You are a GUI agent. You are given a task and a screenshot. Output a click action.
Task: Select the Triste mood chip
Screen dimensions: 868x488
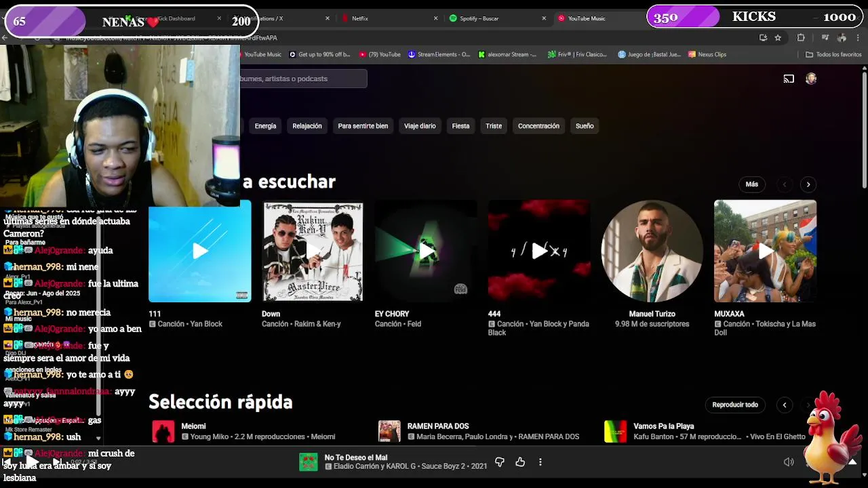pyautogui.click(x=494, y=126)
